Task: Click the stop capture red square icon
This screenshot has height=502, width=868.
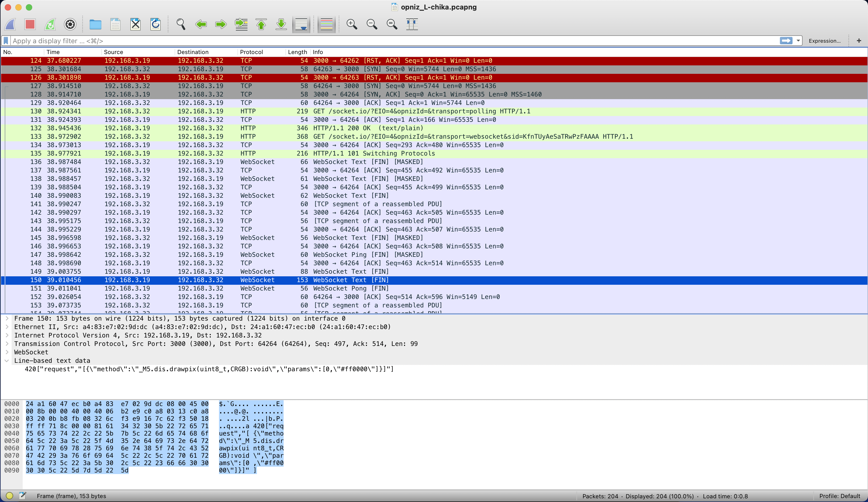Action: tap(30, 25)
